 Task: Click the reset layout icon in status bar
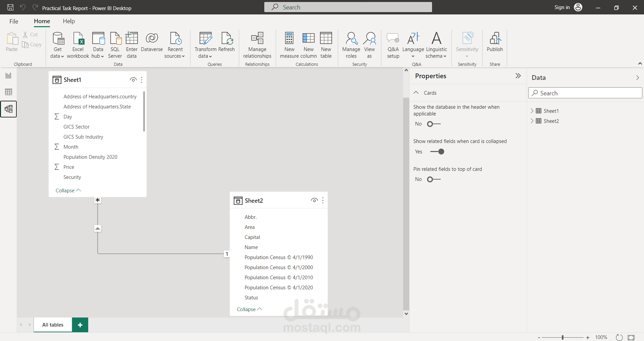(619, 337)
